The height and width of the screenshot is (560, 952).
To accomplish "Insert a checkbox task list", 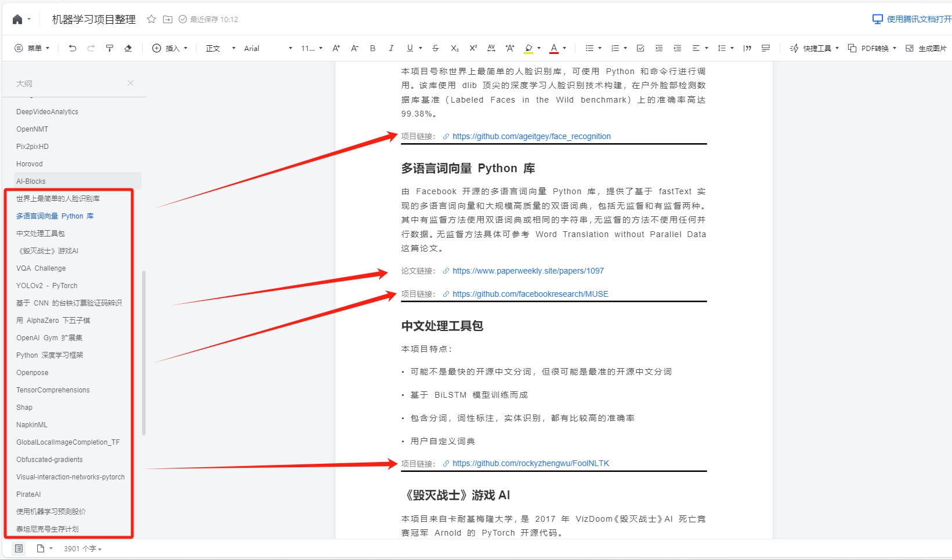I will point(640,48).
